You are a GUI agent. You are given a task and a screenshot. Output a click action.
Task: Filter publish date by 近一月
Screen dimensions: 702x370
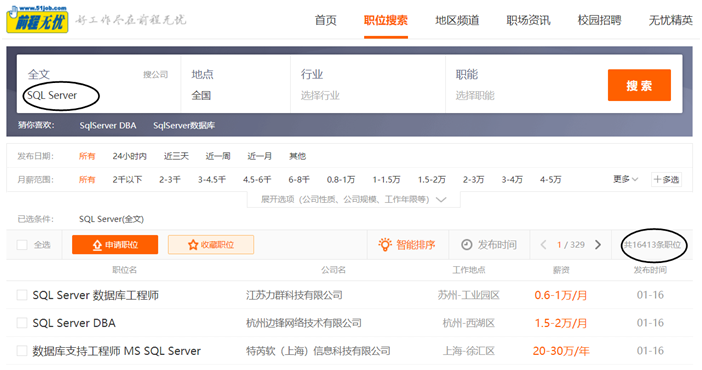point(260,156)
